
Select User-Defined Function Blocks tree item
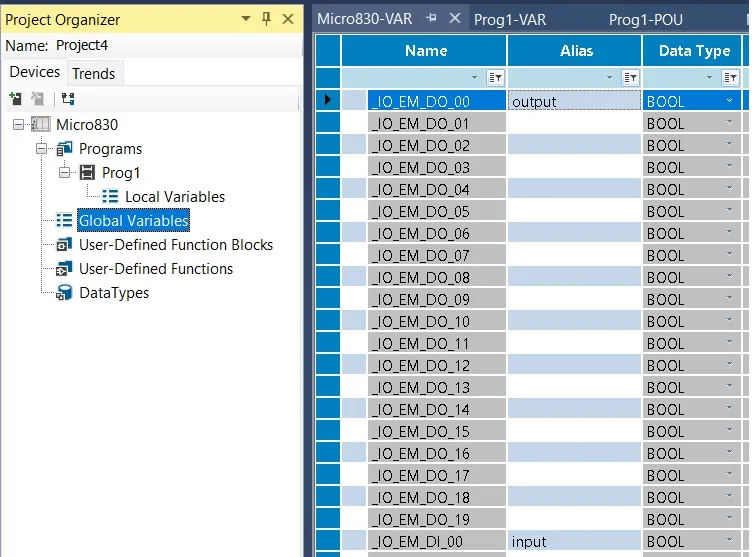click(x=176, y=245)
